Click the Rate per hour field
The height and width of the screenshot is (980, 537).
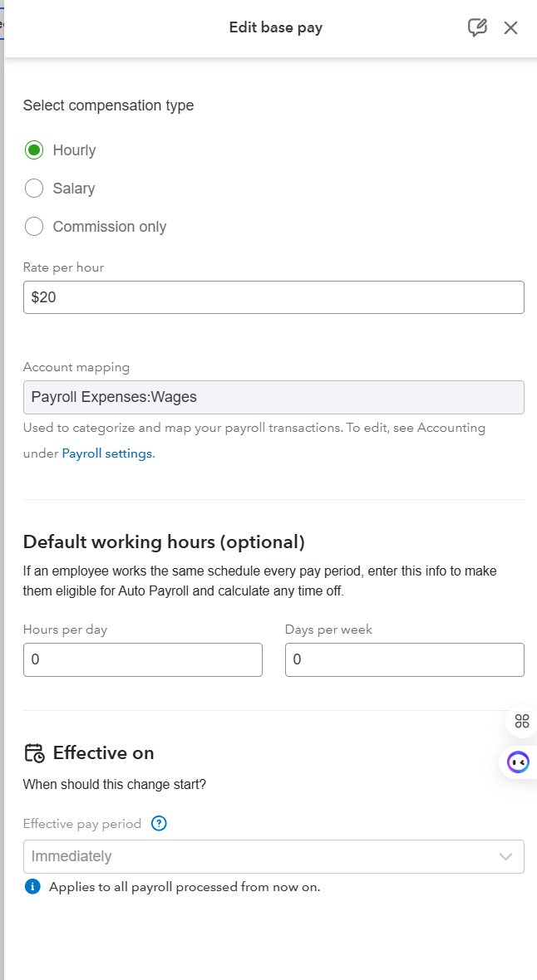(273, 297)
